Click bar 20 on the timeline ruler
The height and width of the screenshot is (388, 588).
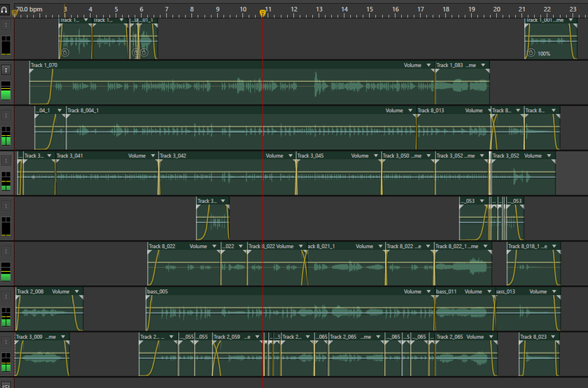coord(496,9)
